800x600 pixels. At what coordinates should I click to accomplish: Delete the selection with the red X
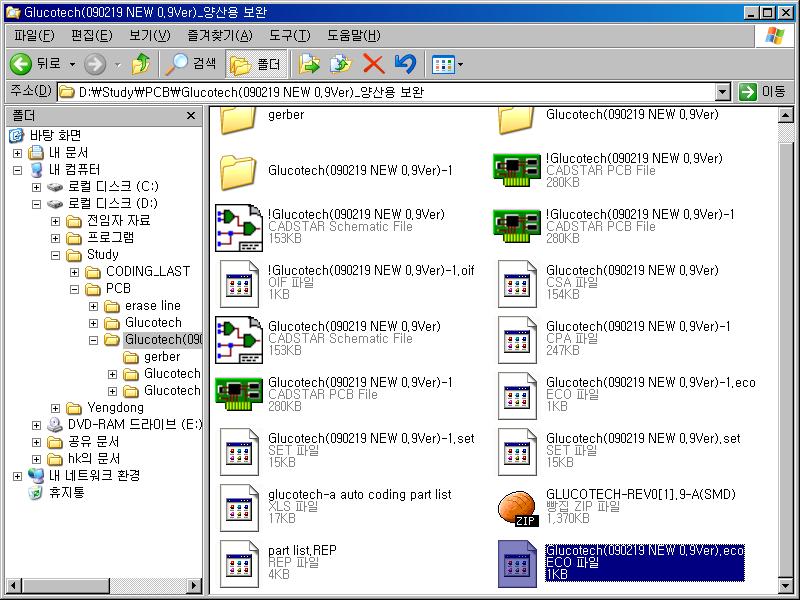tap(373, 64)
